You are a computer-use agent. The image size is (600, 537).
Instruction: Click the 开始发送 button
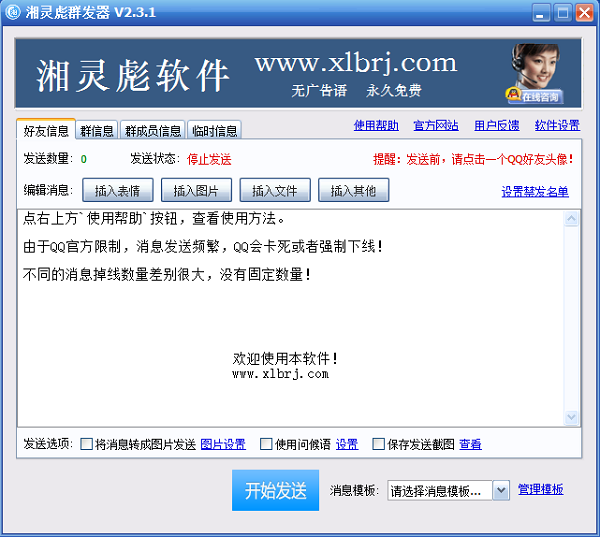[276, 490]
